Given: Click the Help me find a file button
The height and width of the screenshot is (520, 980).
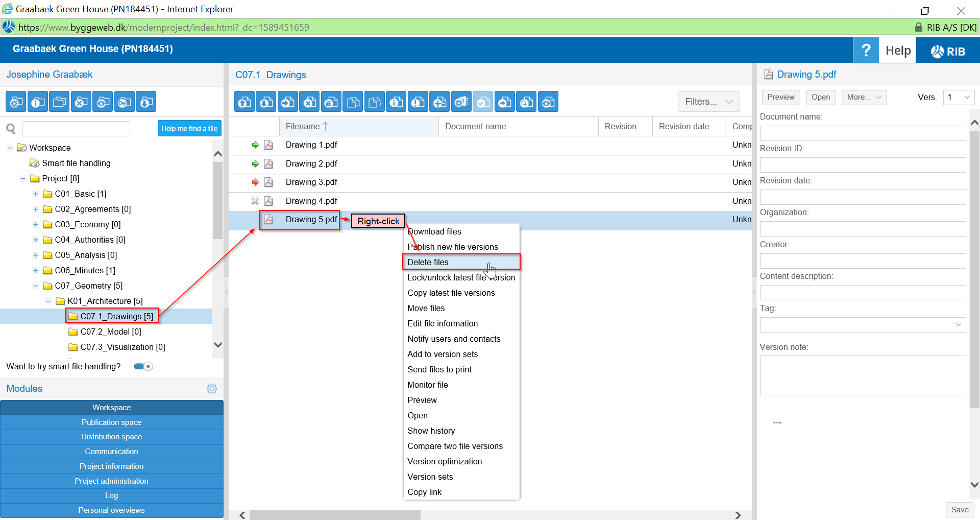Looking at the screenshot, I should pos(189,128).
